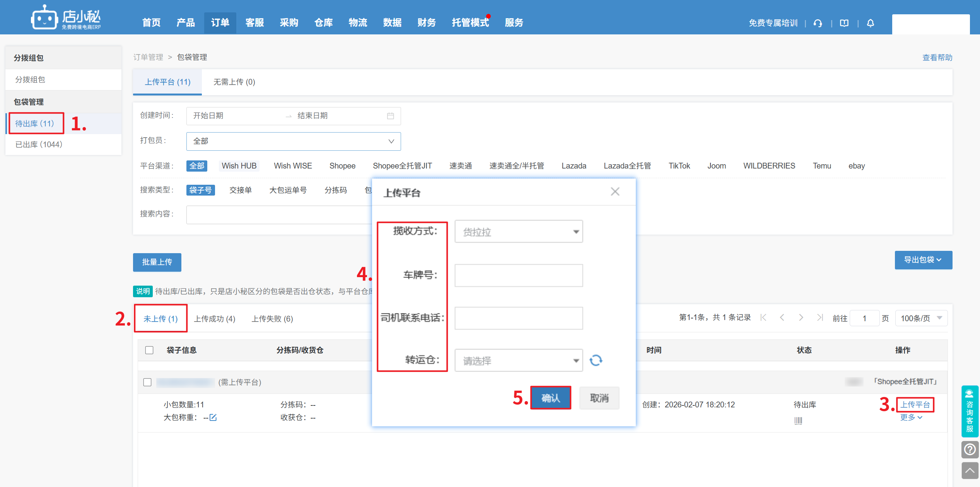Click the notification bell icon
This screenshot has width=980, height=487.
pyautogui.click(x=870, y=23)
